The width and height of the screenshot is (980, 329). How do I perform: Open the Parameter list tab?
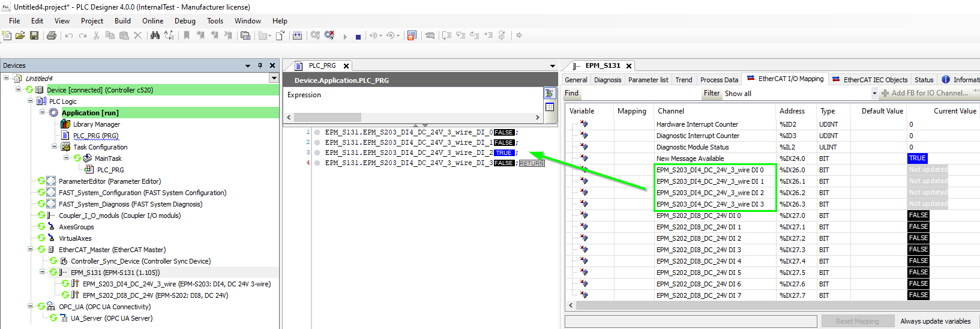(648, 79)
